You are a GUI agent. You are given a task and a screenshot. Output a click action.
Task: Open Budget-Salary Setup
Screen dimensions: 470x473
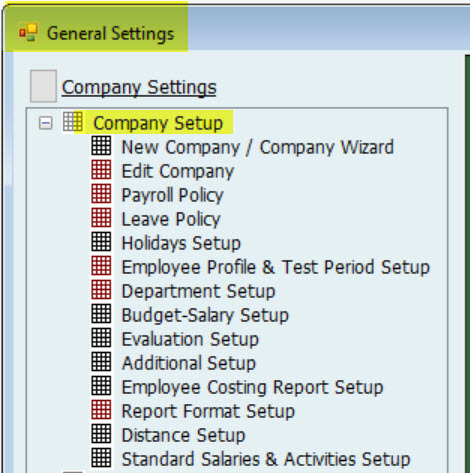coord(205,315)
